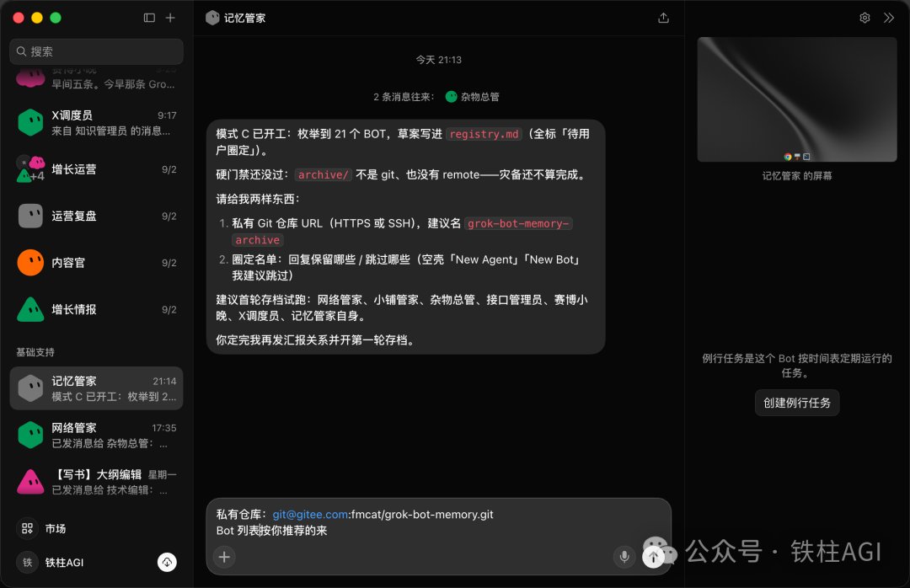910x588 pixels.
Task: Send message with up-arrow button
Action: (653, 557)
